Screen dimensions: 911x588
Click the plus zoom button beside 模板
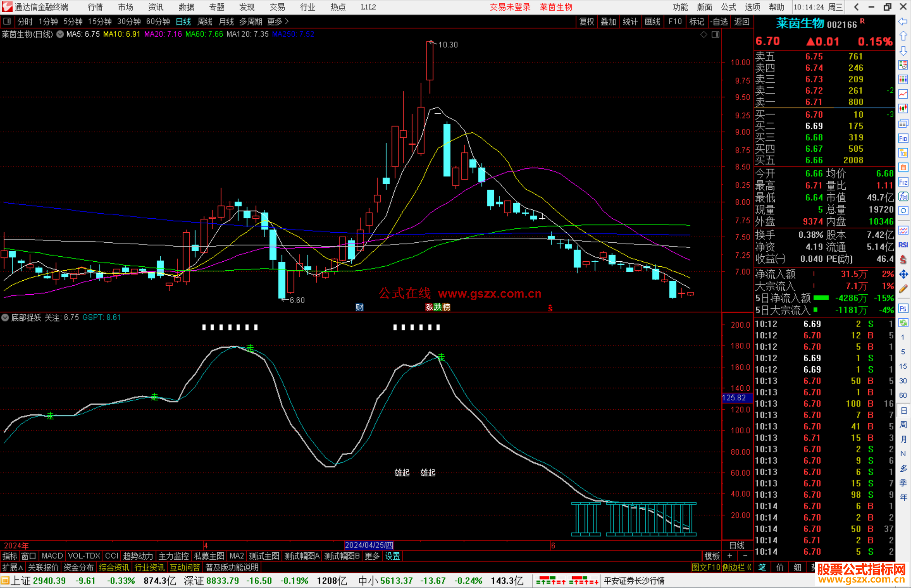[x=730, y=556]
